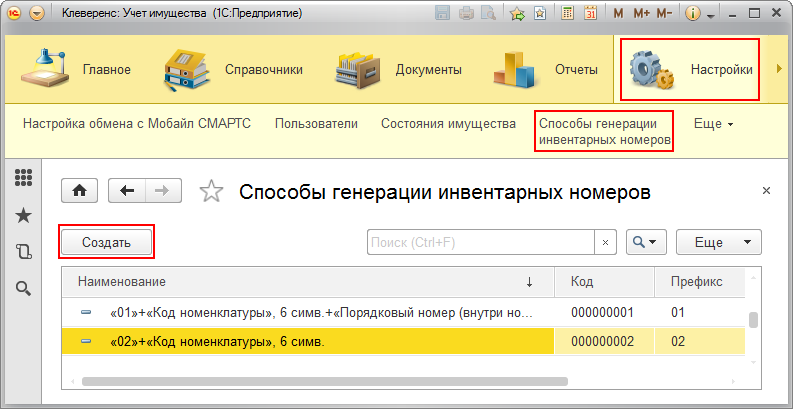This screenshot has height=409, width=793.
Task: Select the row starting with «01»
Action: click(403, 312)
